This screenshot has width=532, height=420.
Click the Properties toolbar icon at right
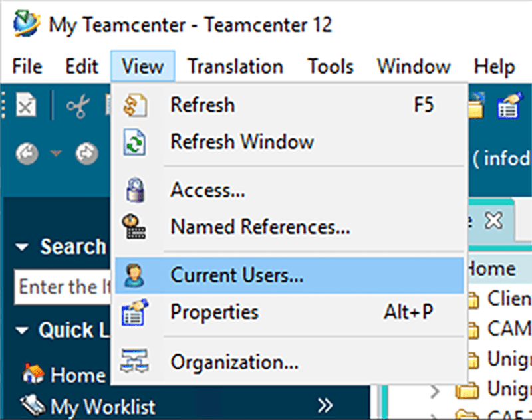point(509,106)
